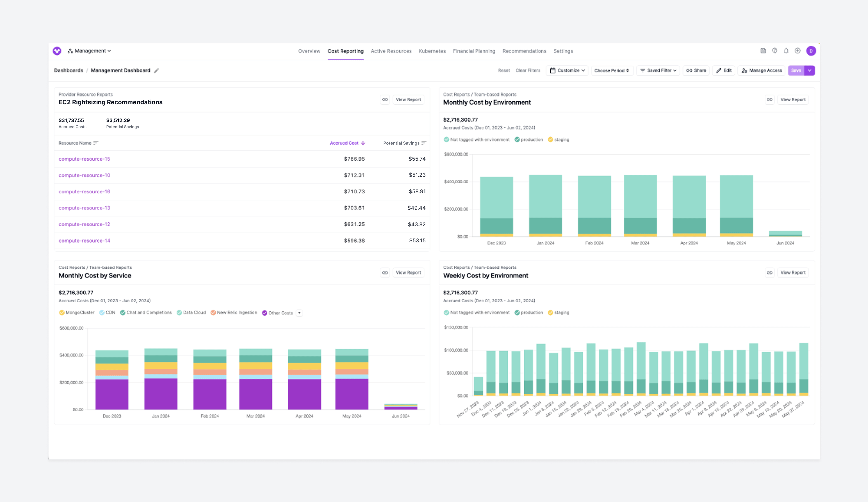Open the Choose Period selector
Image resolution: width=868 pixels, height=502 pixels.
coord(612,70)
